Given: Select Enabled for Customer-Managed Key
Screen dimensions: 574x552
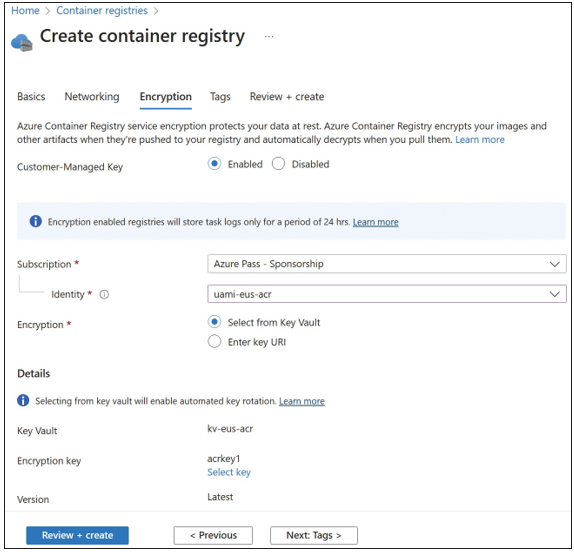Looking at the screenshot, I should 214,164.
